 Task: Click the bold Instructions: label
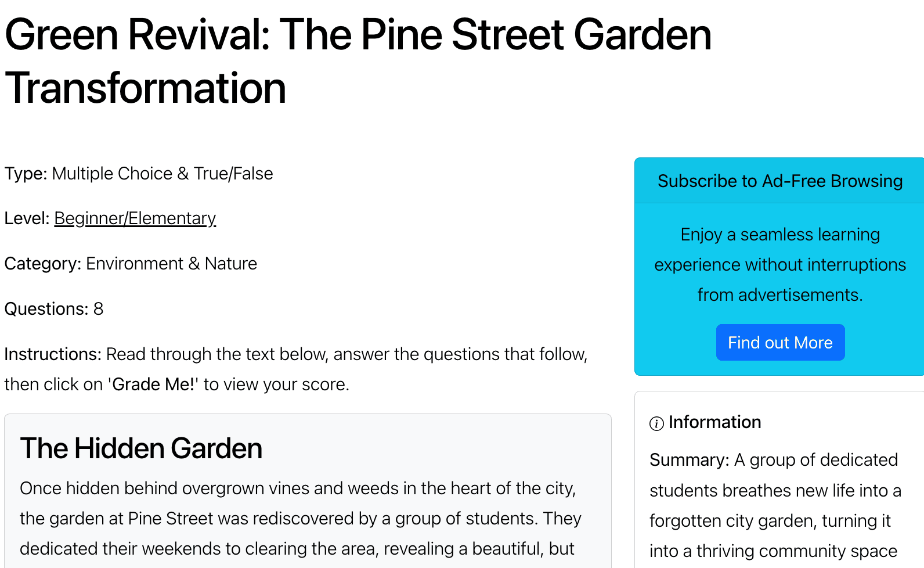pos(53,354)
